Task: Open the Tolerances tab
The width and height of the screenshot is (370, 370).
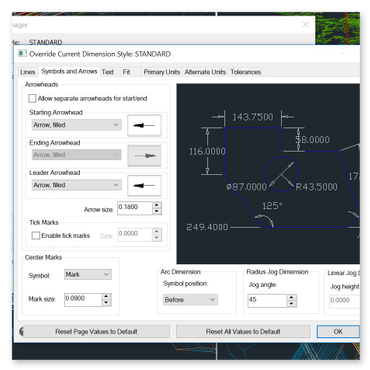Action: point(245,72)
